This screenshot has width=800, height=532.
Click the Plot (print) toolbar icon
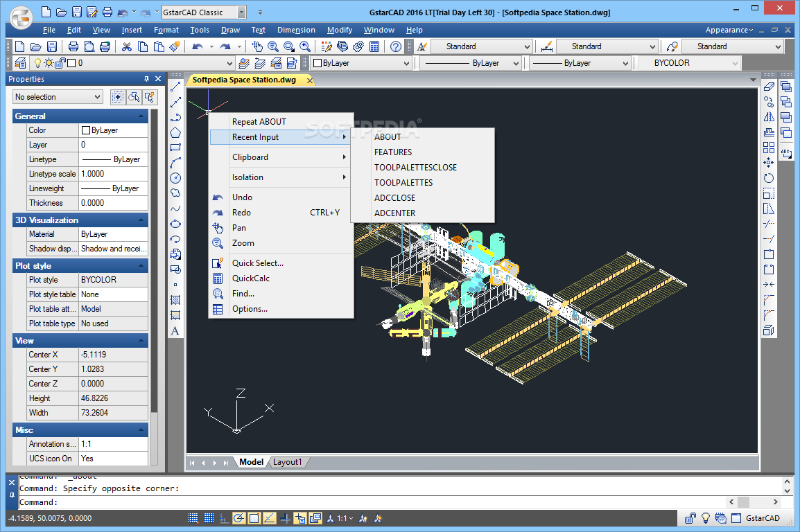point(73,47)
